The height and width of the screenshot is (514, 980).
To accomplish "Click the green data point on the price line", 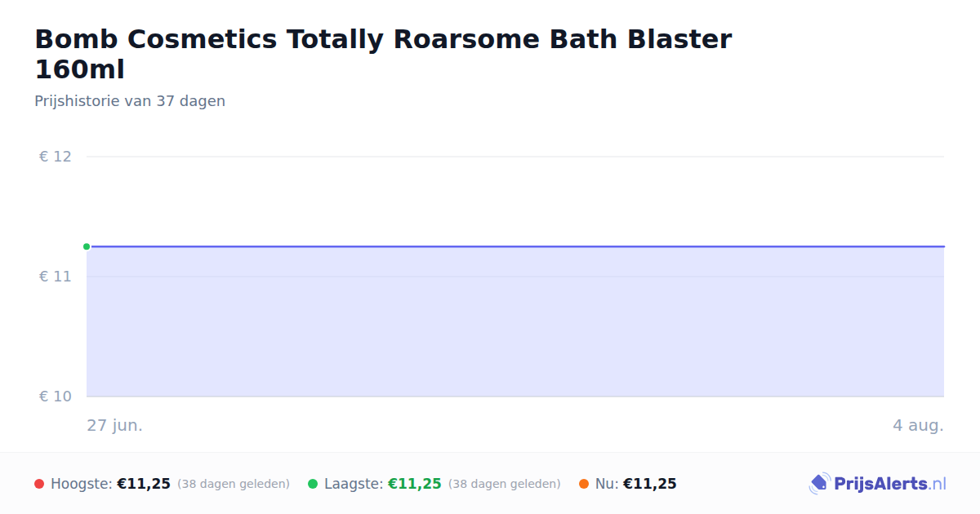I will pos(87,246).
